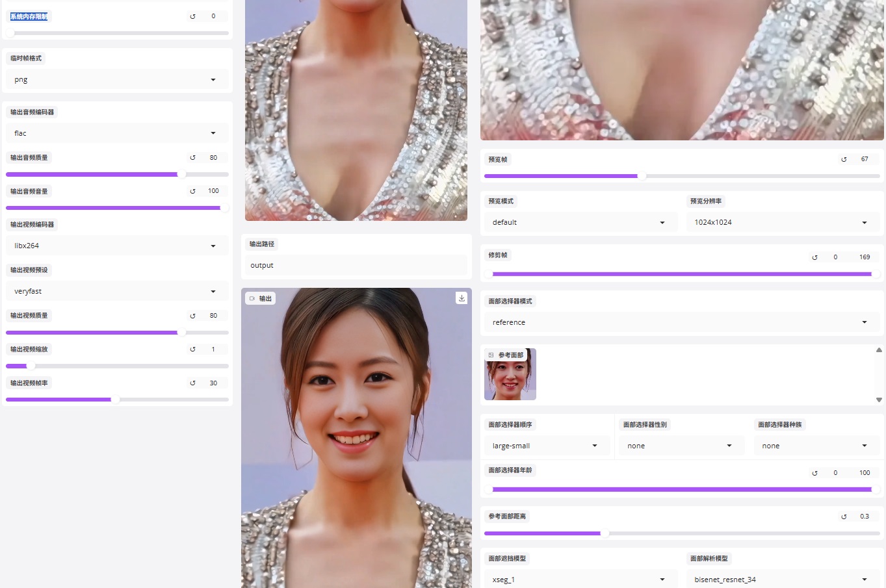Reset the 系统内存限制 slider value
886x588 pixels.
pos(192,16)
